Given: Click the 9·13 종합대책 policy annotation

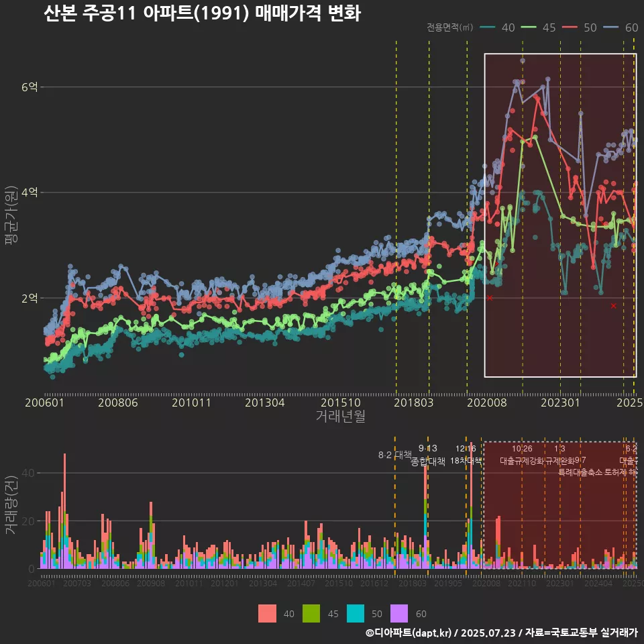Looking at the screenshot, I should (428, 455).
